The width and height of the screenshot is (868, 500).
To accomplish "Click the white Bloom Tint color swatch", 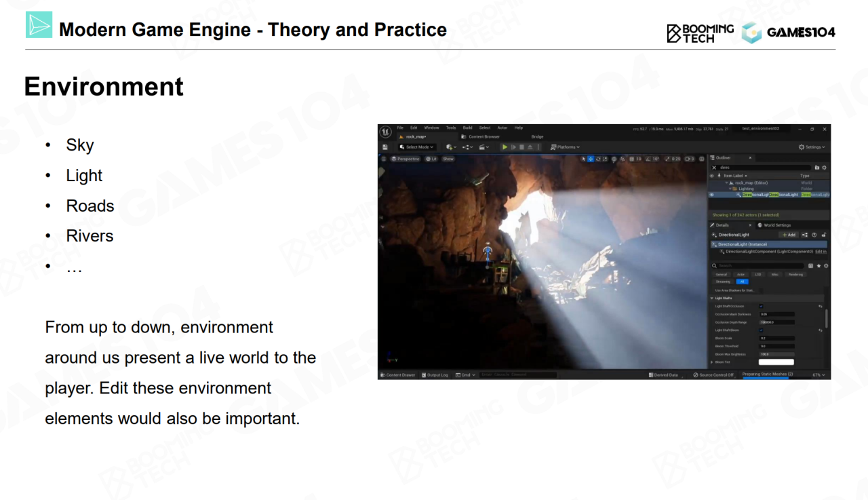I will click(776, 362).
